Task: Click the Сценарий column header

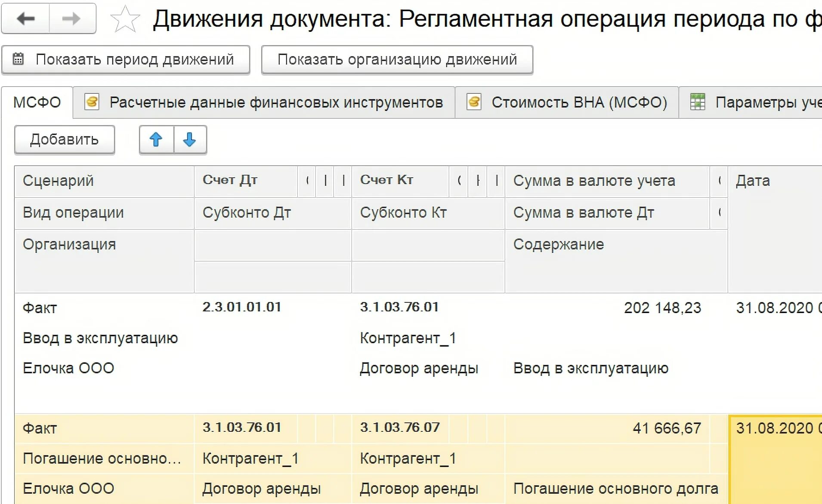Action: pyautogui.click(x=104, y=181)
